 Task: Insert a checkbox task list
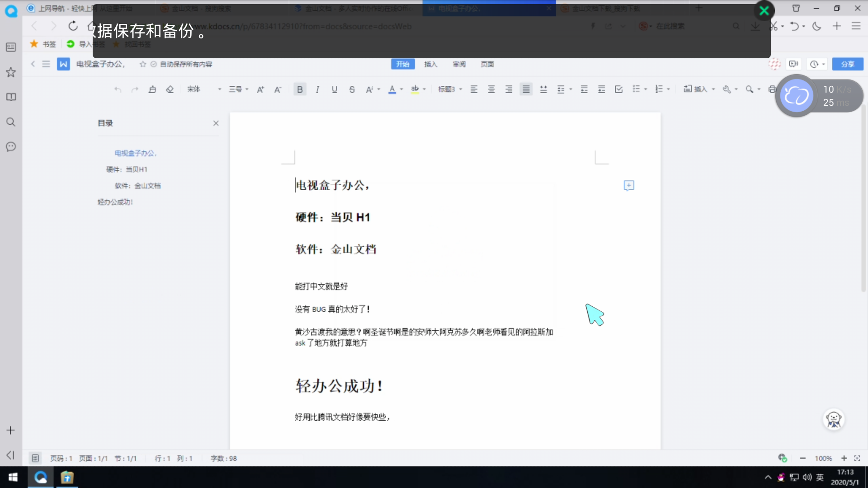point(619,89)
